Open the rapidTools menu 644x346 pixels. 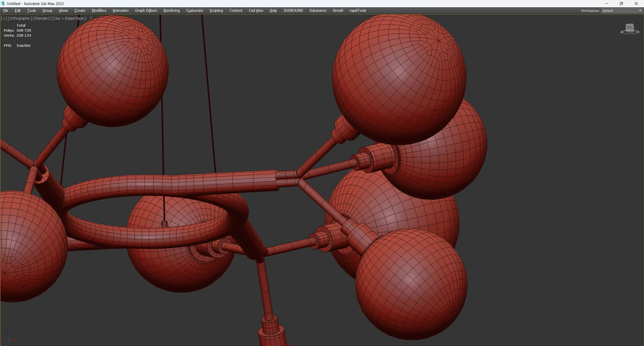357,11
